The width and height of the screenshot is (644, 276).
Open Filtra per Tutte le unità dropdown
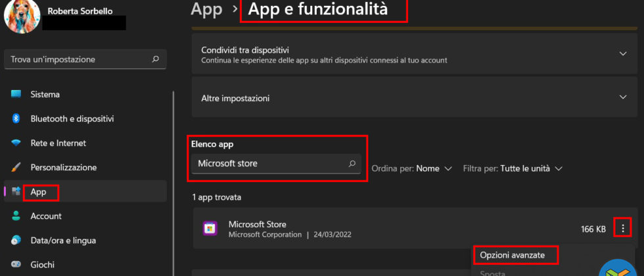(513, 168)
